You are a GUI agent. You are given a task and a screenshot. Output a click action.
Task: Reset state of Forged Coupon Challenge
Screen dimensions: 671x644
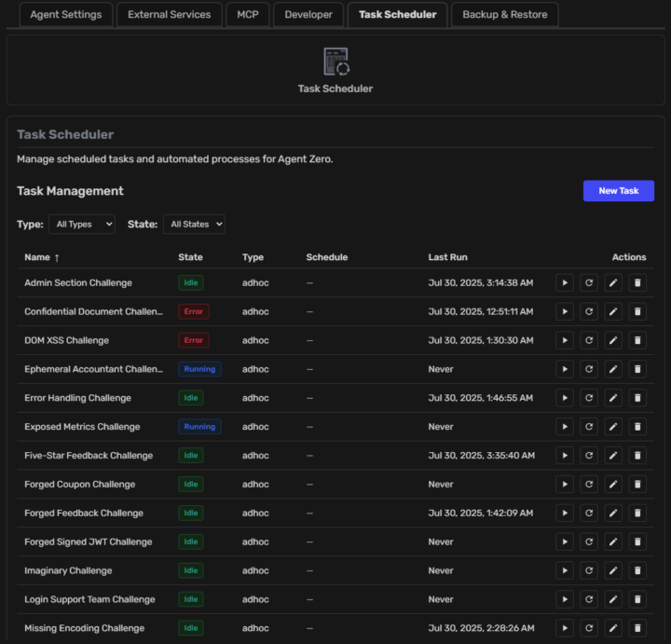(589, 484)
